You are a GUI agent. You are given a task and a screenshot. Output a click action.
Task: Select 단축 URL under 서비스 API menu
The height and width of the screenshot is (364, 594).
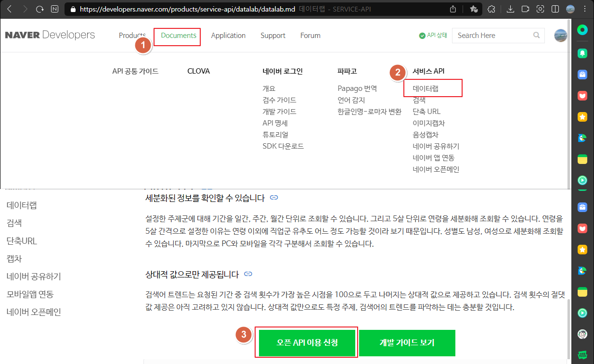[x=426, y=112]
